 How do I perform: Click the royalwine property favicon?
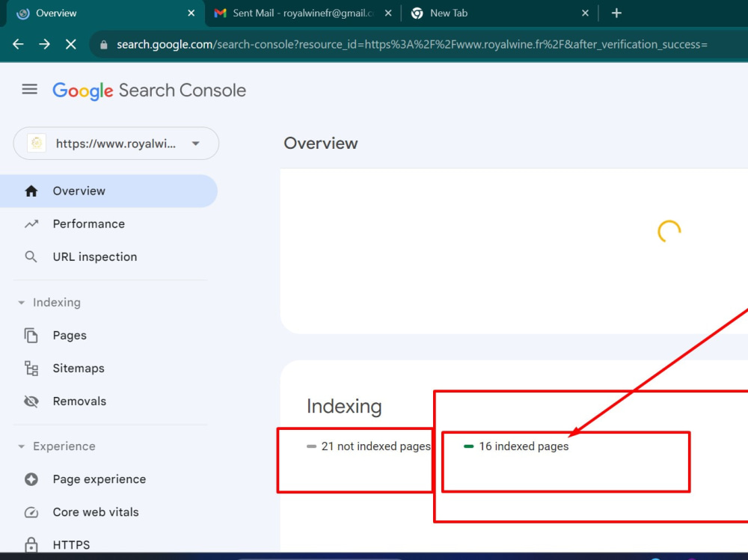point(37,143)
